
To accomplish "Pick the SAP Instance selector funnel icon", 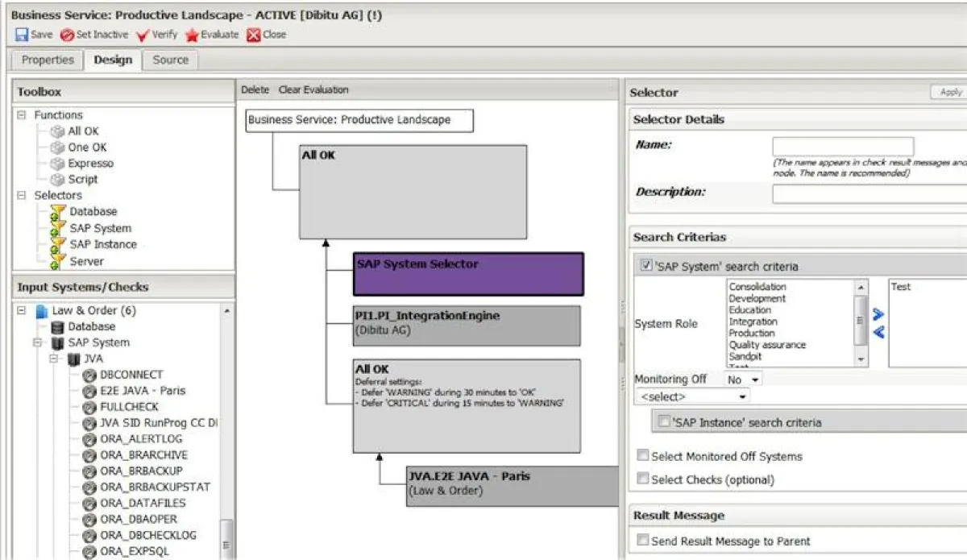I will (58, 244).
